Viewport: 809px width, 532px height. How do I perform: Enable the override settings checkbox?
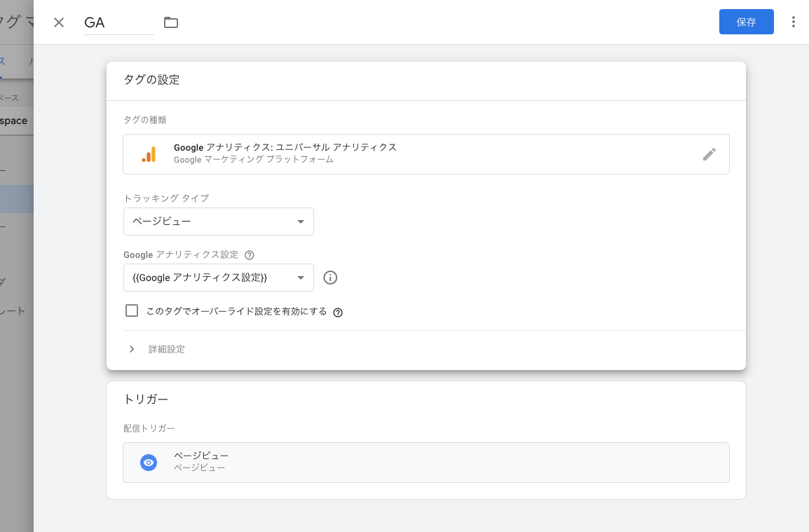pyautogui.click(x=132, y=311)
